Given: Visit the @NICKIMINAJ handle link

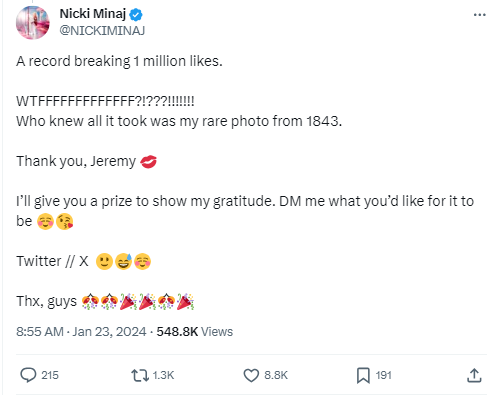Looking at the screenshot, I should click(102, 30).
